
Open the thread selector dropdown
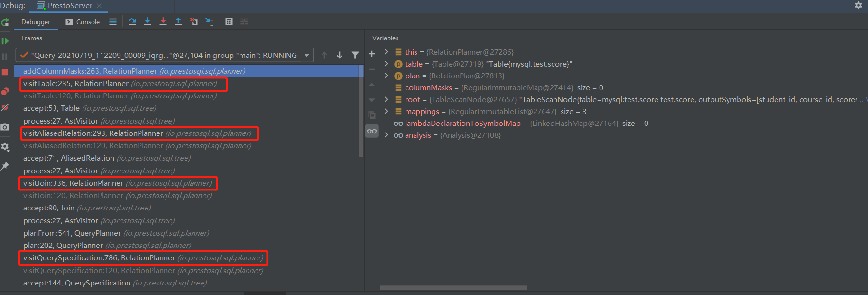[165, 55]
